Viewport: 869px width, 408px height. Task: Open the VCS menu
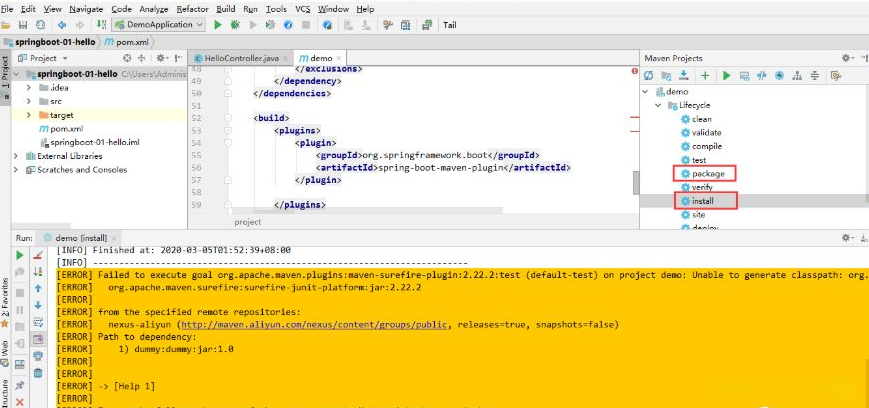(x=303, y=9)
